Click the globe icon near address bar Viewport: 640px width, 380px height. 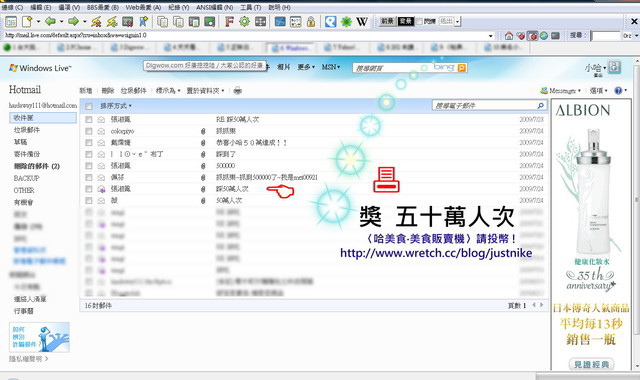coord(544,36)
